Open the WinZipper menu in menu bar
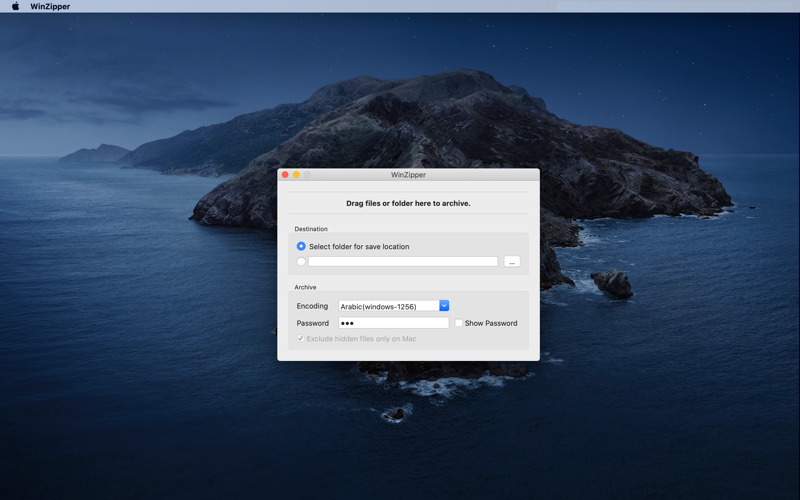The image size is (800, 500). tap(50, 7)
